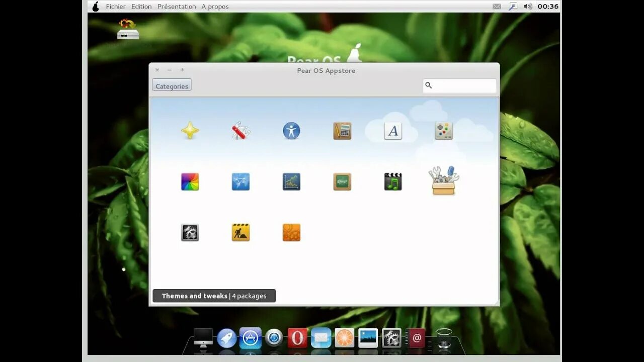Open the line chart category icon
Viewport: 644px width, 362px height.
coord(291,182)
